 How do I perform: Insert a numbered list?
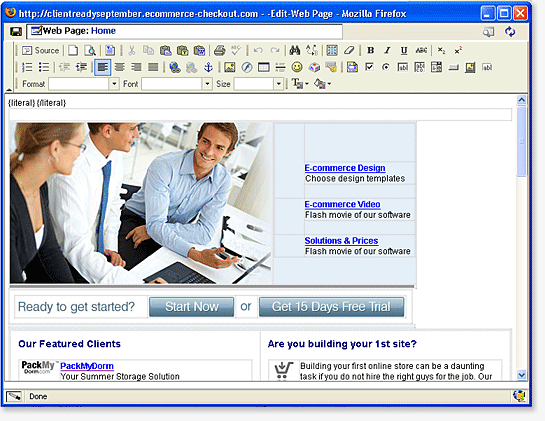pos(27,67)
